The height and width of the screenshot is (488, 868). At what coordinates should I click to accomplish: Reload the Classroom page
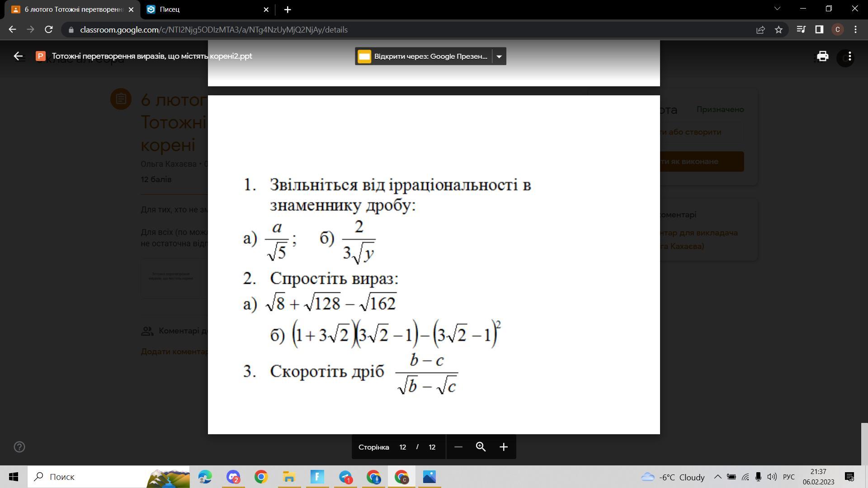click(49, 29)
